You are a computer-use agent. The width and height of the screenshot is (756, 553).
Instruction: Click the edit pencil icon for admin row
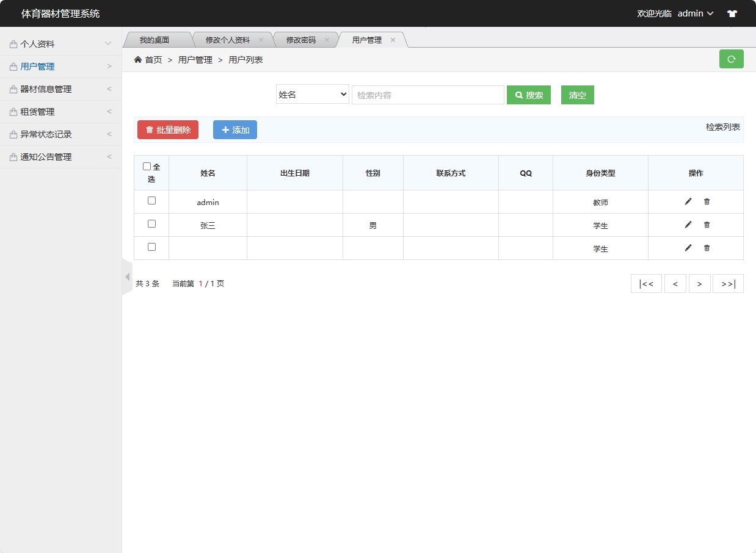[x=688, y=201]
